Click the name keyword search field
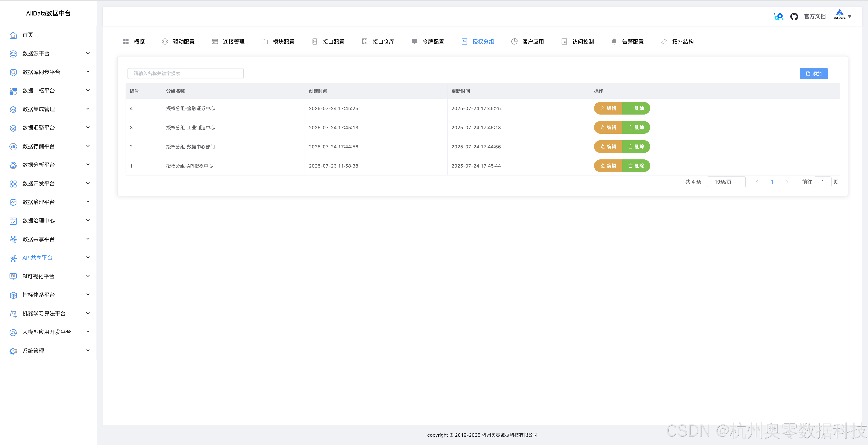Screen dimensions: 868x445 (x=185, y=73)
